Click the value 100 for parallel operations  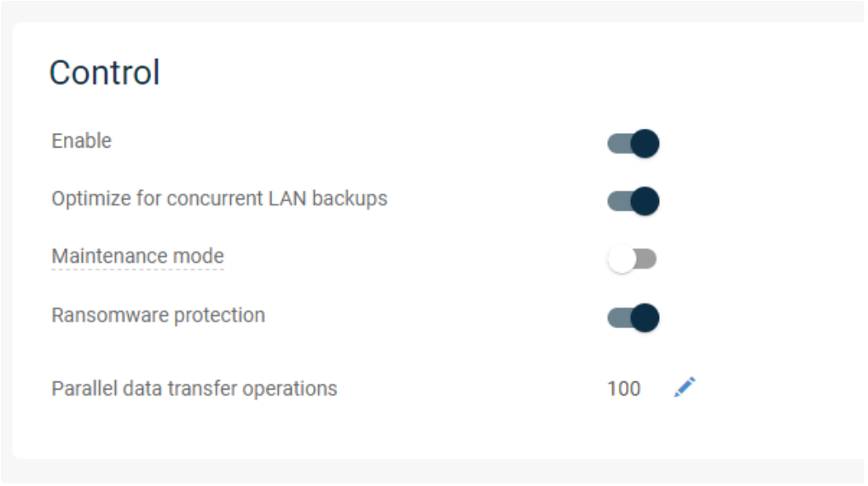(623, 389)
